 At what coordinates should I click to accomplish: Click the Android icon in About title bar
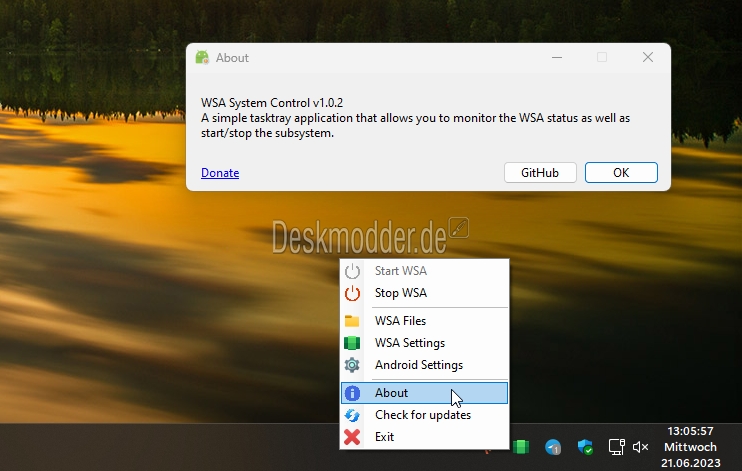(202, 58)
